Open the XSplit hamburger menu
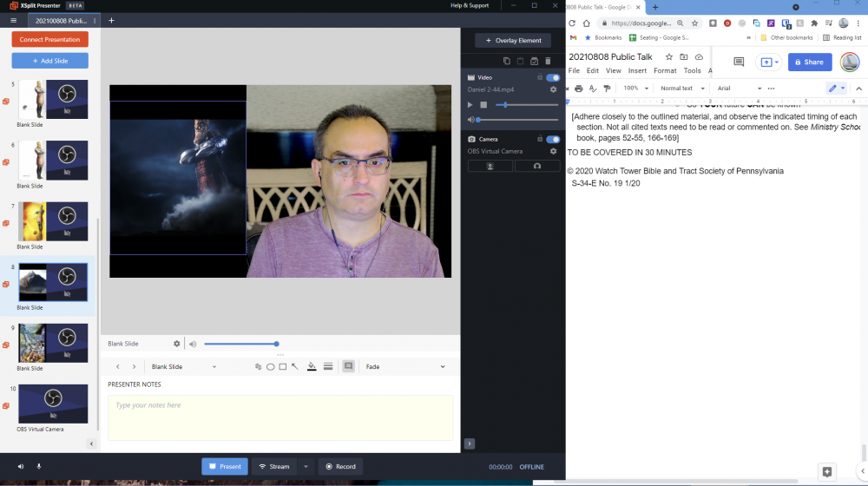The height and width of the screenshot is (486, 868). [13, 21]
